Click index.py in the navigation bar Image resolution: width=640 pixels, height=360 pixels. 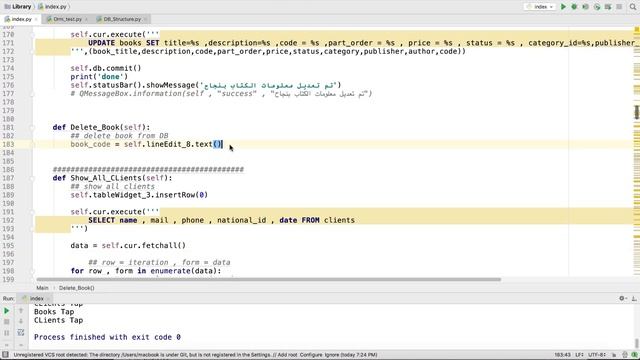(53, 7)
